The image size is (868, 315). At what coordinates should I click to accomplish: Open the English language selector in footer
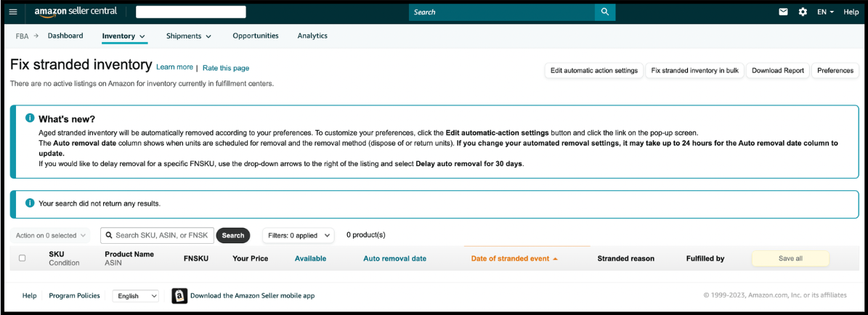click(x=136, y=296)
